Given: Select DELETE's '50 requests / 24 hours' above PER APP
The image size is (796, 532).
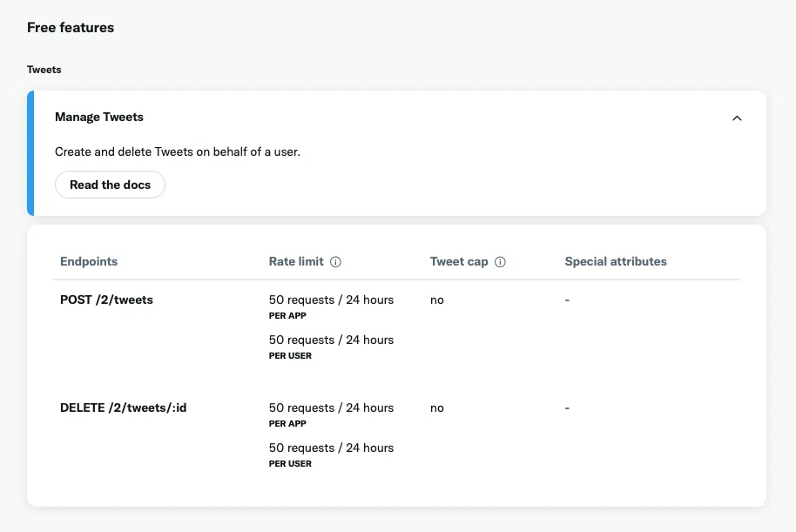Looking at the screenshot, I should point(331,408).
